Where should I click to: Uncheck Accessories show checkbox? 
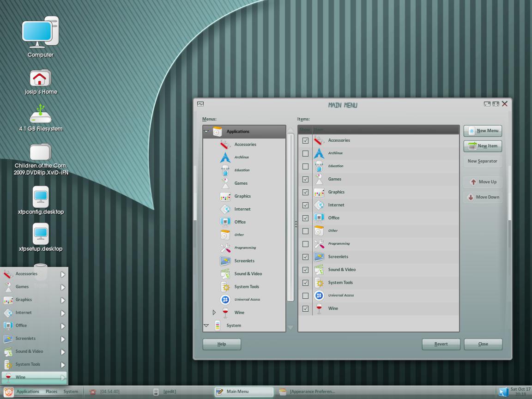tap(305, 140)
